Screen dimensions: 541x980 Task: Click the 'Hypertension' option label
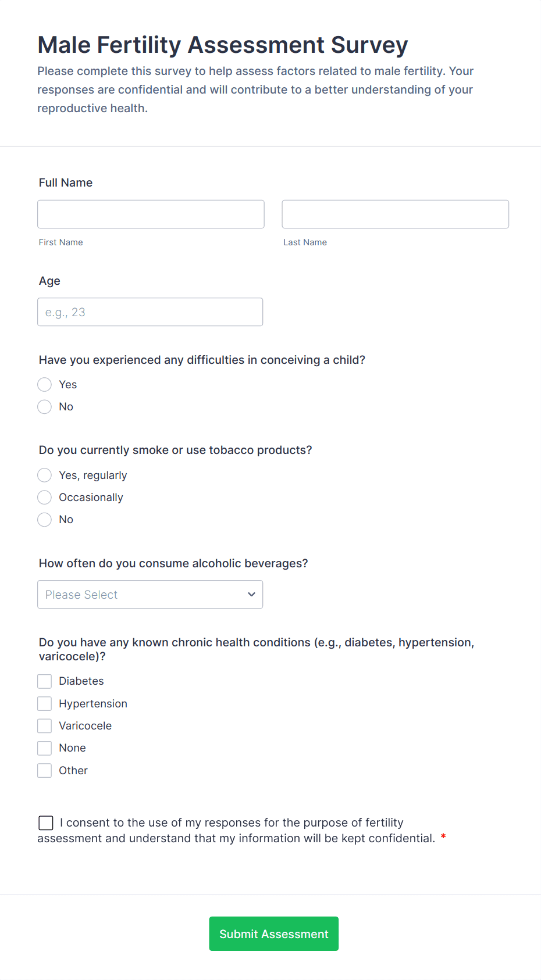tap(93, 704)
